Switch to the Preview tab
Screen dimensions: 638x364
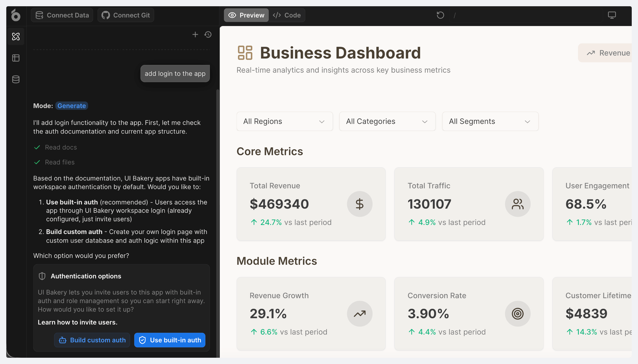point(246,15)
